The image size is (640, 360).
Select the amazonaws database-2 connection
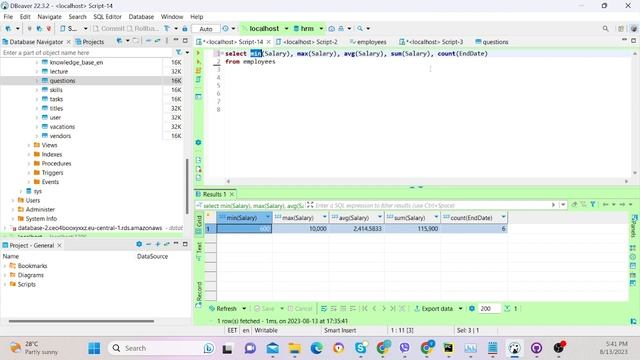[90, 228]
